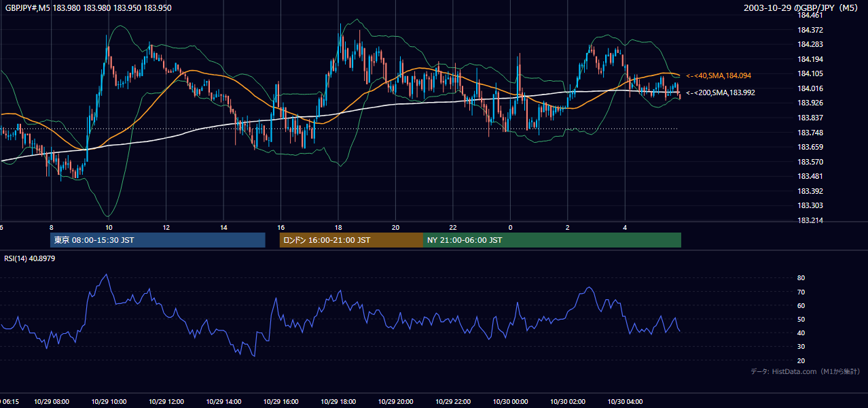Click RSI scale level 60
The height and width of the screenshot is (408, 868).
tap(801, 305)
